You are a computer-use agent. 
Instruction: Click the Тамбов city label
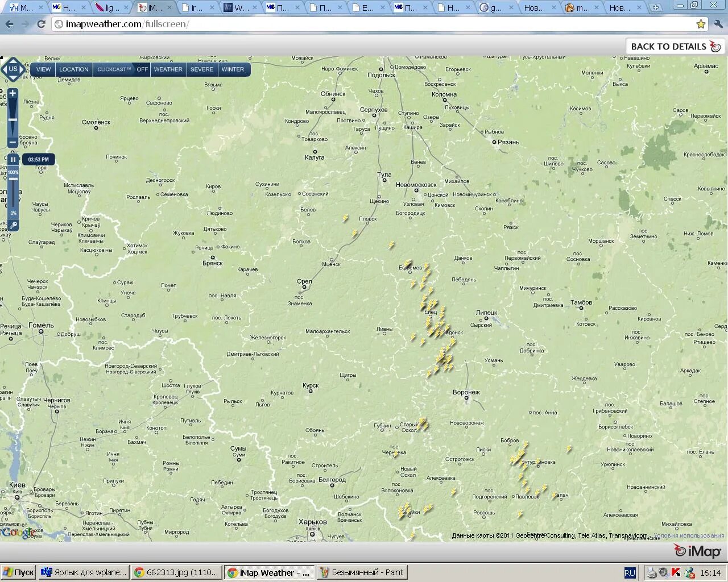pos(581,302)
